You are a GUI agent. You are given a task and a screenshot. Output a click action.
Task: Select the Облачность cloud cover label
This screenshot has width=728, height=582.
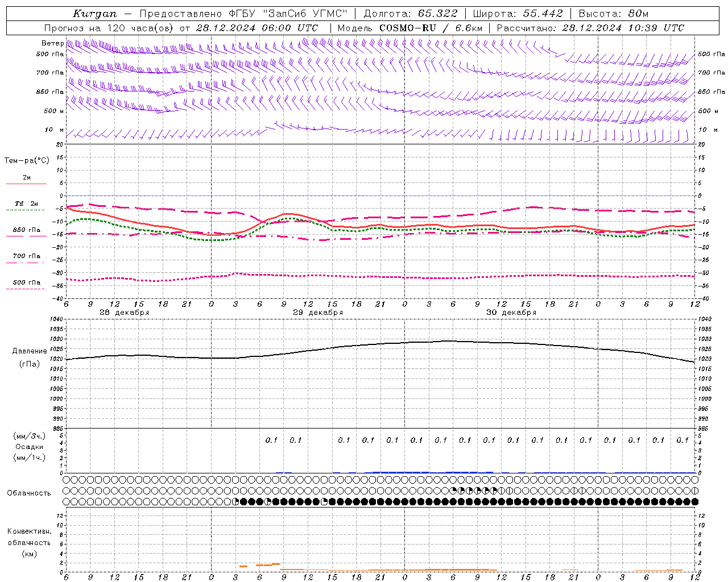(x=29, y=493)
